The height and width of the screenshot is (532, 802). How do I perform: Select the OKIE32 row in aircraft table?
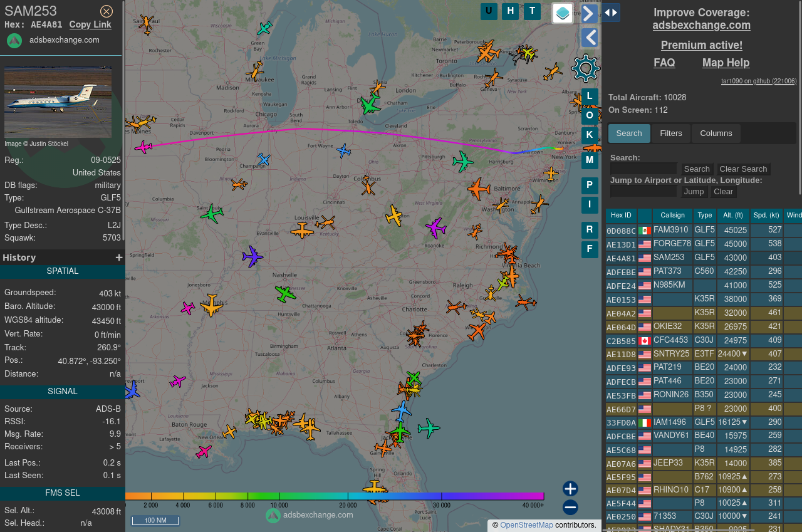[x=704, y=326]
